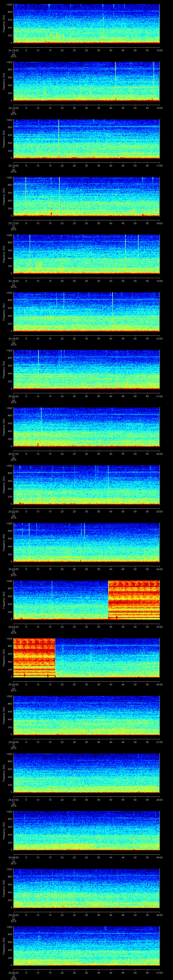
Task: Click the red broadband noise block in the 20:24 spectrogram
Action: click(x=134, y=600)
